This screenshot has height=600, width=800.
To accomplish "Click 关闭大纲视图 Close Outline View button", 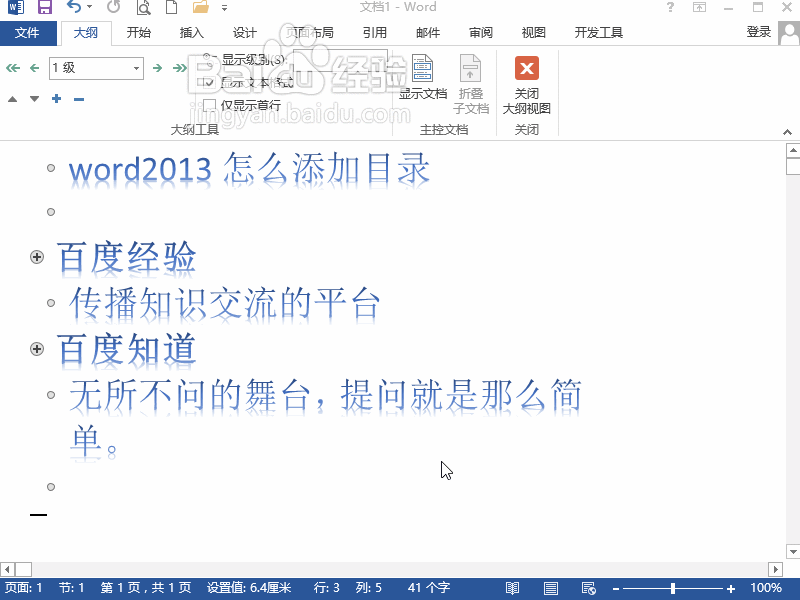I will coord(527,85).
